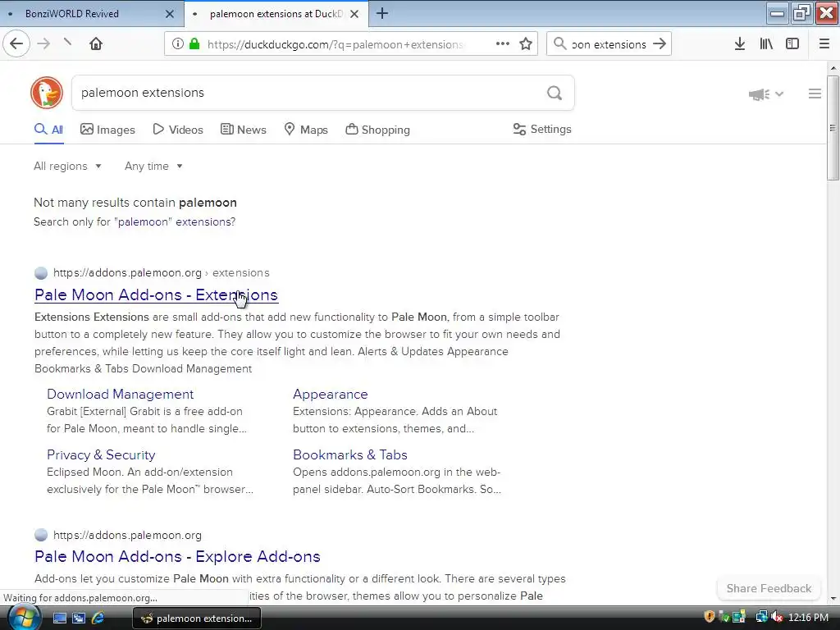
Task: Open Pale Moon Add-ons - Extensions result
Action: point(156,294)
